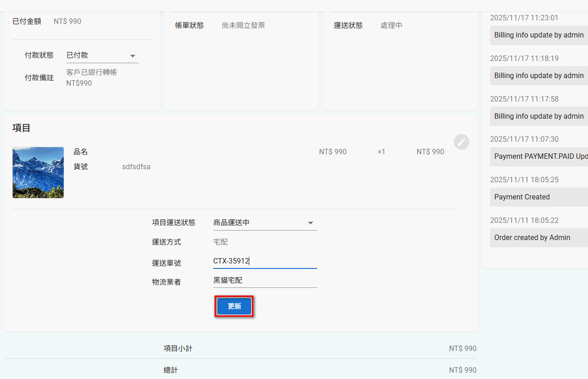Click the 運送狀態 label in the top card
This screenshot has width=588, height=379.
coord(348,26)
